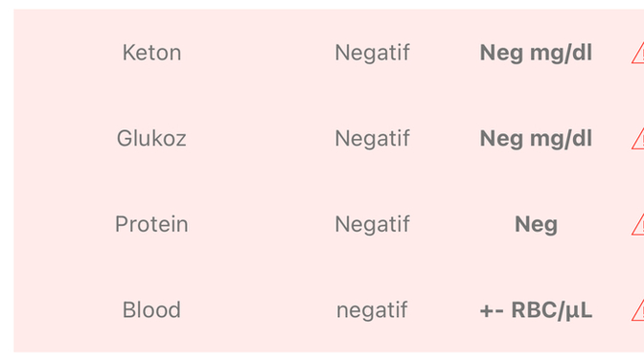Click Glukoz reference value Neg mg/dl

[x=536, y=139]
